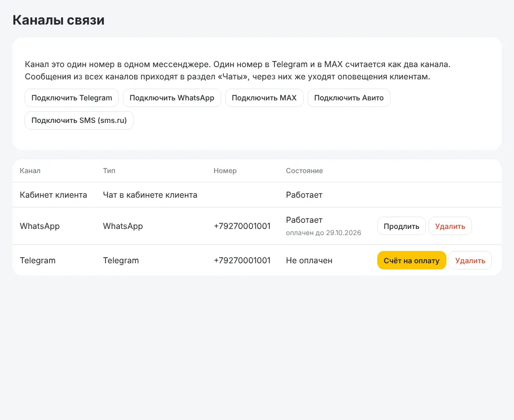Connect WhatsApp via Подключить WhatsApp
The height and width of the screenshot is (420, 514).
point(172,98)
